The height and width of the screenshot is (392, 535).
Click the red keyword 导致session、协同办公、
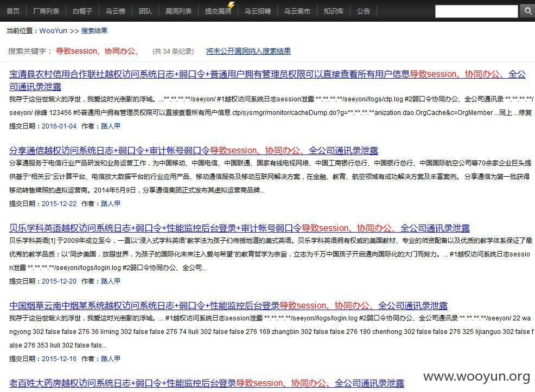[x=97, y=51]
